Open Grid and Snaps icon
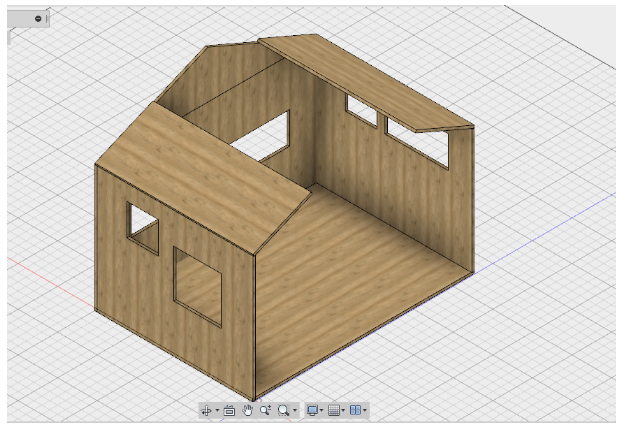Screen dimensions: 625x433 point(334,410)
